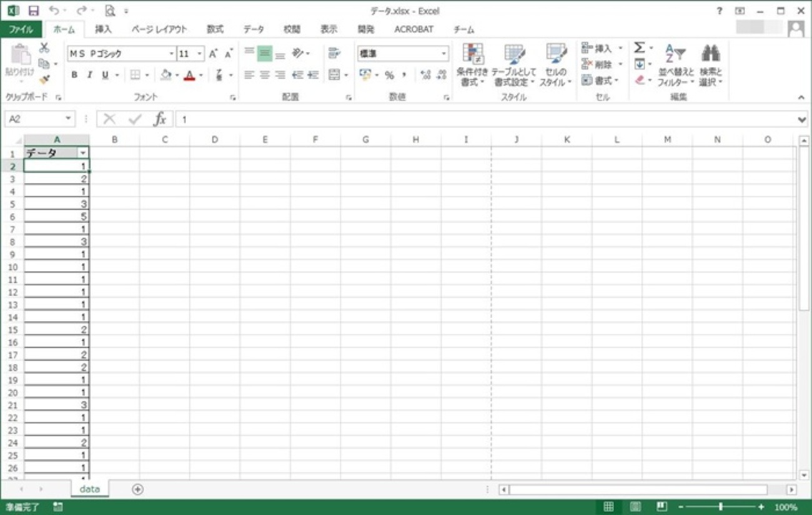Image resolution: width=812 pixels, height=515 pixels.
Task: Increase decimal places
Action: pos(426,75)
